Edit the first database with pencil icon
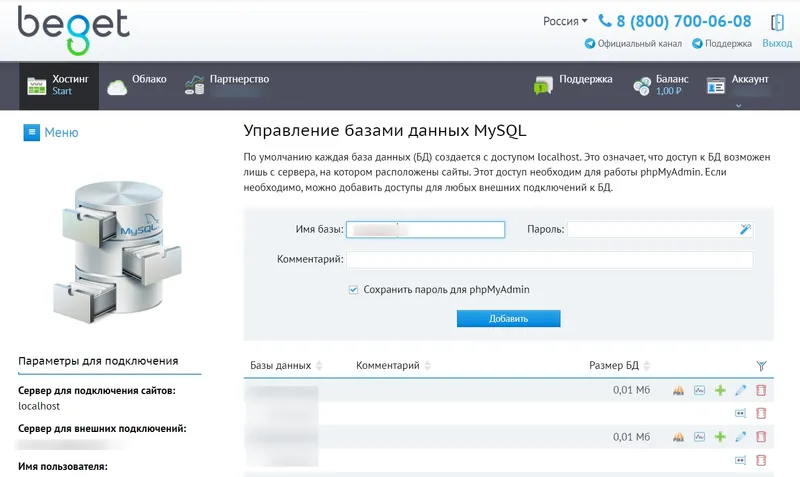 point(740,391)
